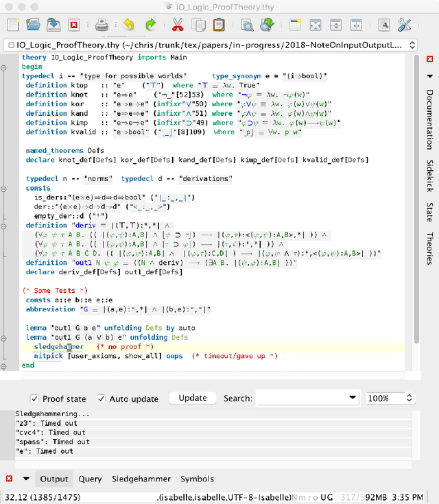The height and width of the screenshot is (504, 439).
Task: Click the Update button
Action: coord(193,398)
